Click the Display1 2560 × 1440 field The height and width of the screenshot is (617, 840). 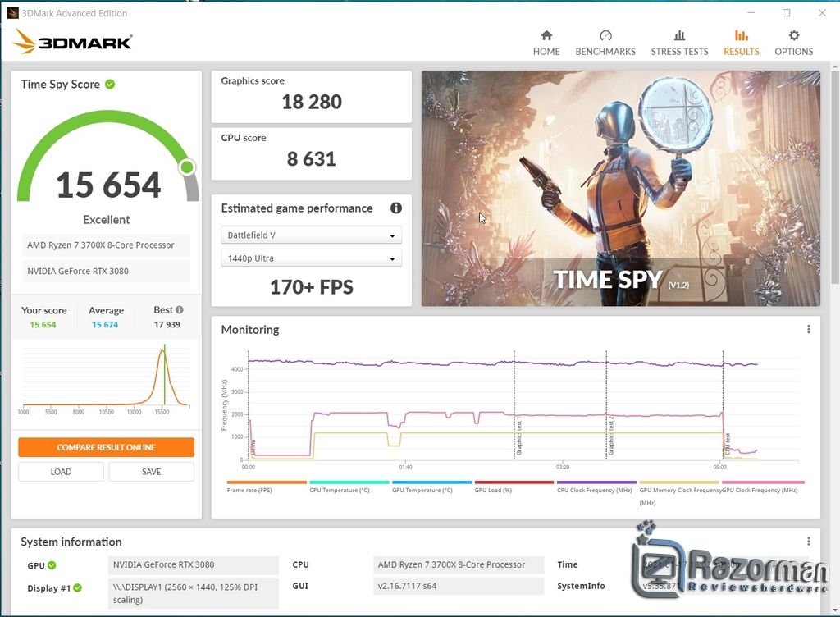pos(194,593)
